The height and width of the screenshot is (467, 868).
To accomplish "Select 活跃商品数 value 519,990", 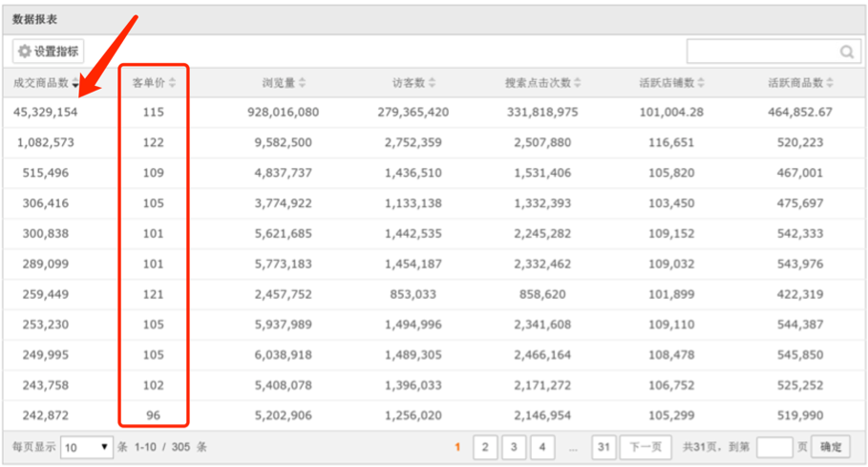I will [x=800, y=415].
